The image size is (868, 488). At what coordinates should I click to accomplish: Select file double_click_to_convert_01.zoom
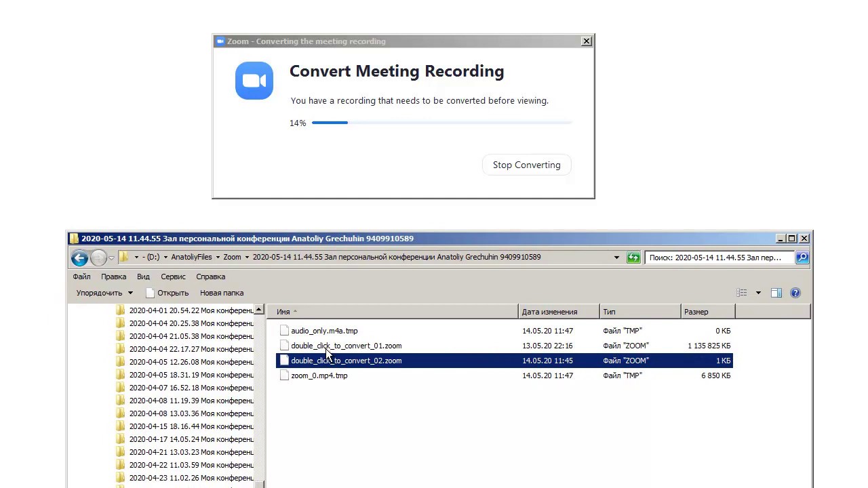coord(346,346)
